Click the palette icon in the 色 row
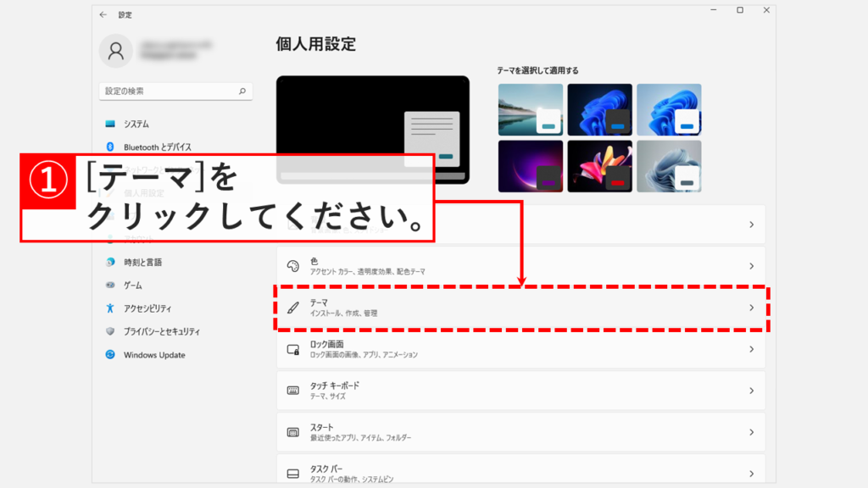Image resolution: width=868 pixels, height=488 pixels. 293,266
